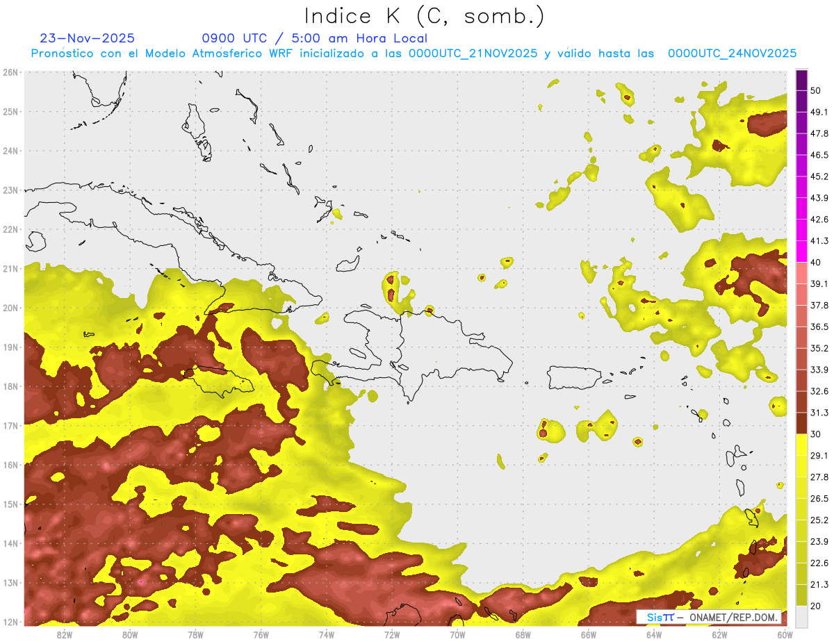This screenshot has width=834, height=644.
Task: Select the date text '23-Nov-2025'
Action: tap(88, 38)
